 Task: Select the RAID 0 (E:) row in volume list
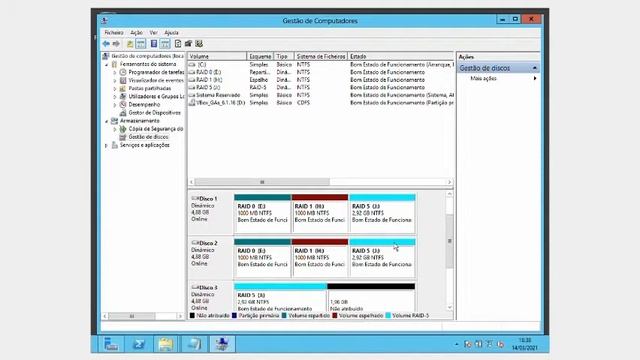(321, 72)
